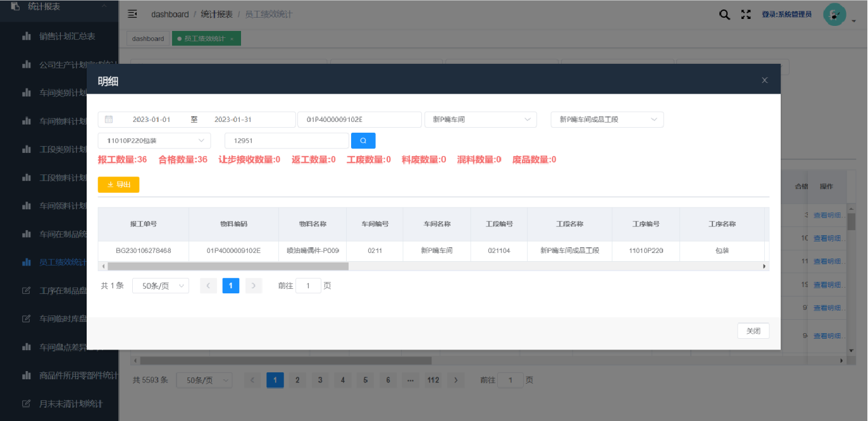Click the yellow 导出 export button

pyautogui.click(x=118, y=185)
